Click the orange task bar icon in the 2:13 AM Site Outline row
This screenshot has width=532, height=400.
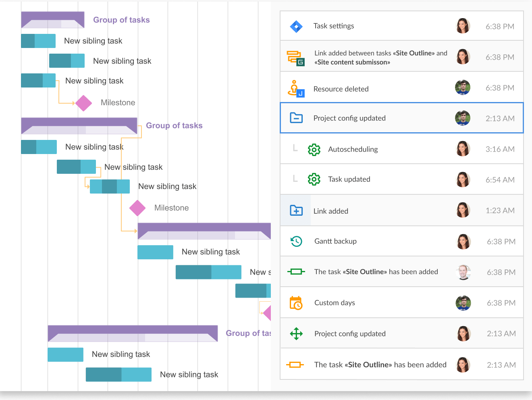tap(295, 365)
